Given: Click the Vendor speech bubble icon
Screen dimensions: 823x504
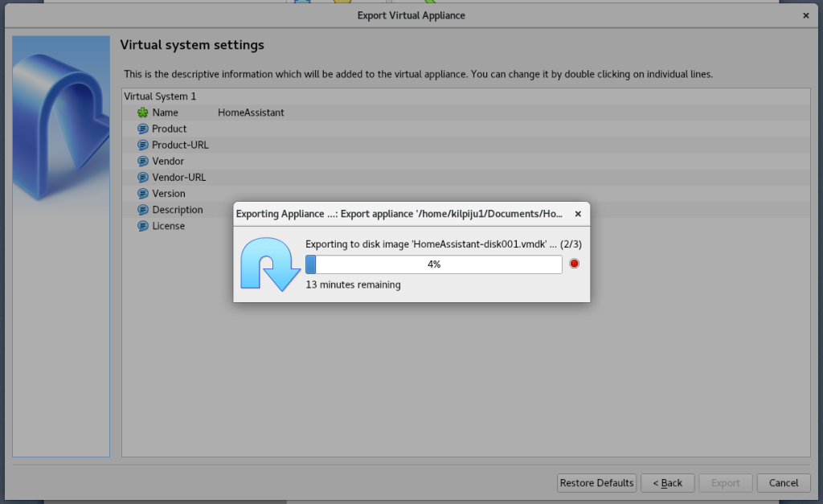Looking at the screenshot, I should (x=143, y=161).
